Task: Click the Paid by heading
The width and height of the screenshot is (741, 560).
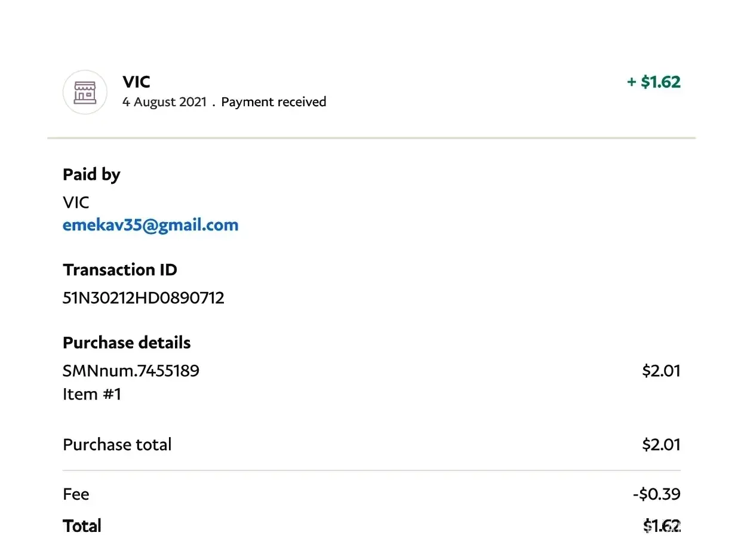Action: (91, 175)
